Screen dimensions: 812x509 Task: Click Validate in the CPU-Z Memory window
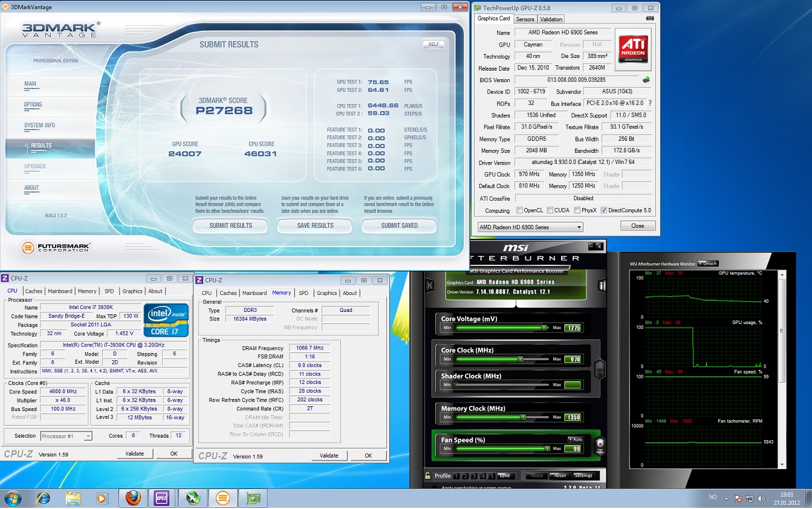tap(329, 455)
